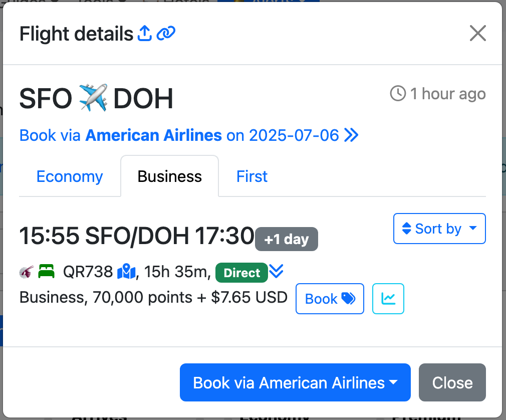Viewport: 506px width, 420px height.
Task: Open the Sort by dropdown
Action: [x=439, y=229]
